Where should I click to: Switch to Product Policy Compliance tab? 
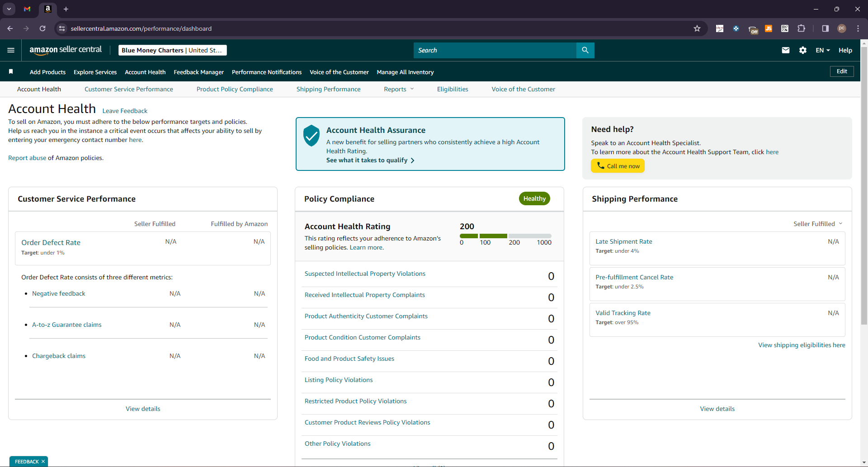(x=235, y=89)
